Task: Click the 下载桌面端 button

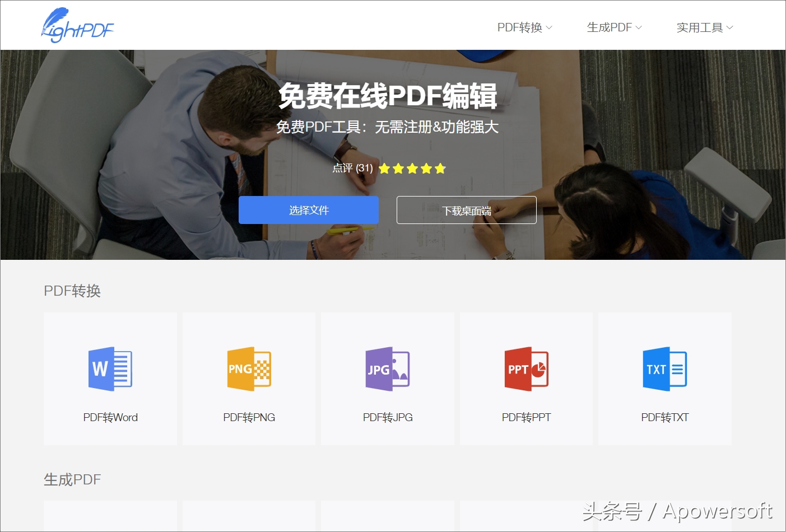Action: tap(466, 210)
